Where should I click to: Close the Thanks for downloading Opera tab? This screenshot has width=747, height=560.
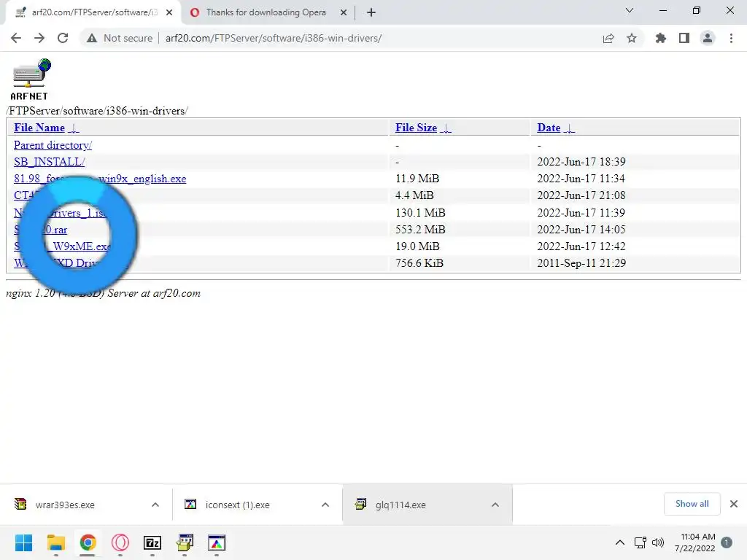pos(344,12)
